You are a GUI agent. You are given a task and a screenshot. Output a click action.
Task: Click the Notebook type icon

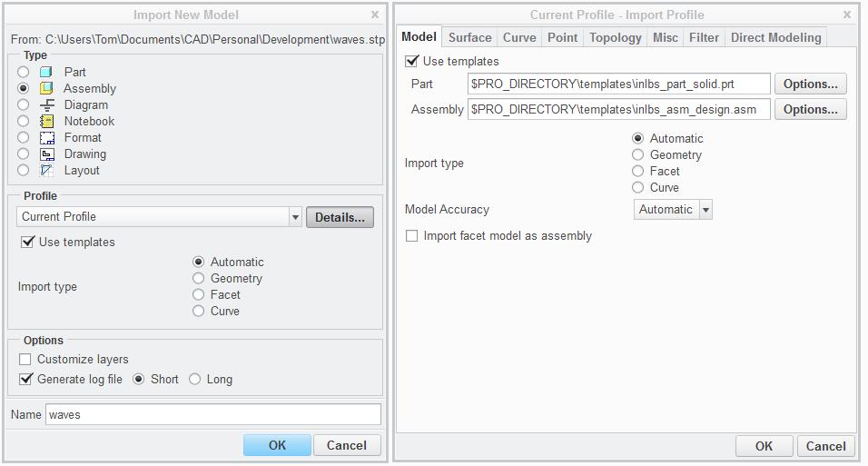46,122
